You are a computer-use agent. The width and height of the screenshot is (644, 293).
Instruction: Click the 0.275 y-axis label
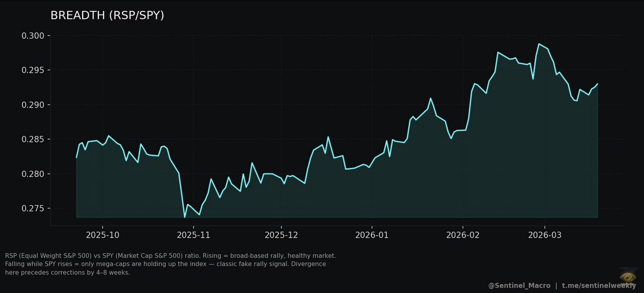pos(32,209)
